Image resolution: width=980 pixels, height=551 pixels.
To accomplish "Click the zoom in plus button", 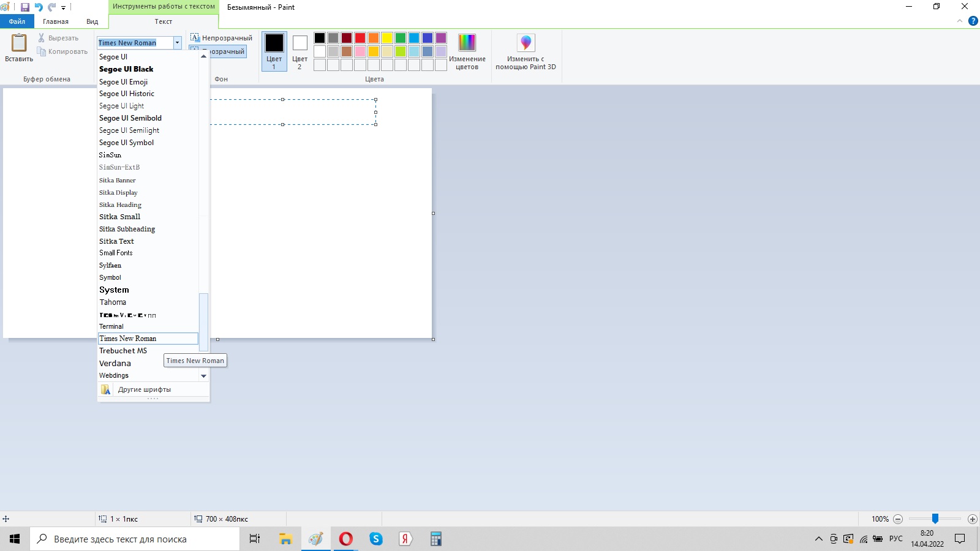I will (972, 519).
